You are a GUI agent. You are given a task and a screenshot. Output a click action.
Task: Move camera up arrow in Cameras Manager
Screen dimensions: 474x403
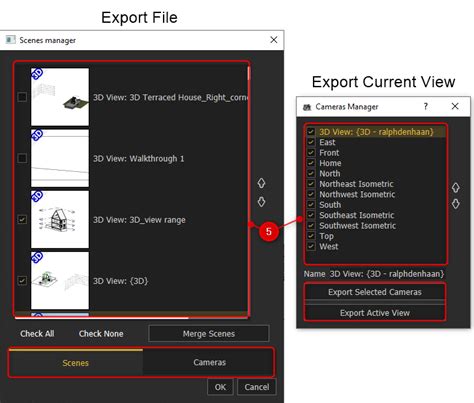coord(456,187)
